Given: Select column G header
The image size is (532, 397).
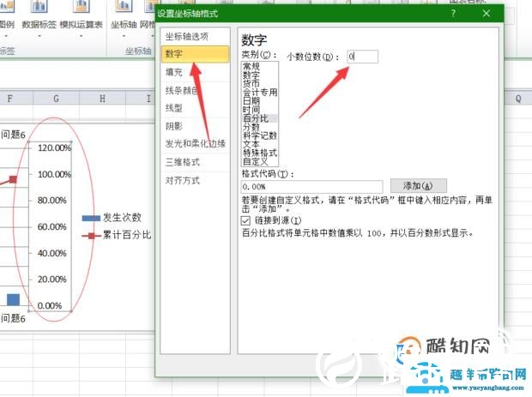Looking at the screenshot, I should point(57,99).
